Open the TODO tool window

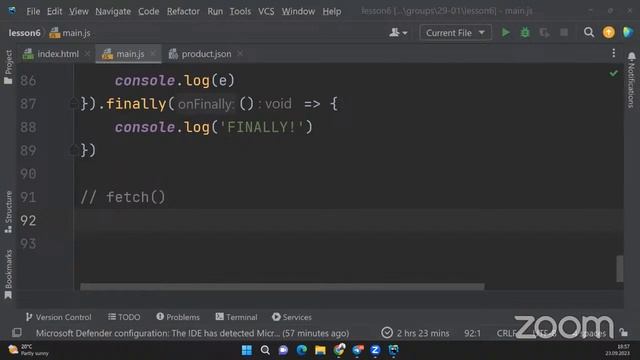click(x=124, y=317)
